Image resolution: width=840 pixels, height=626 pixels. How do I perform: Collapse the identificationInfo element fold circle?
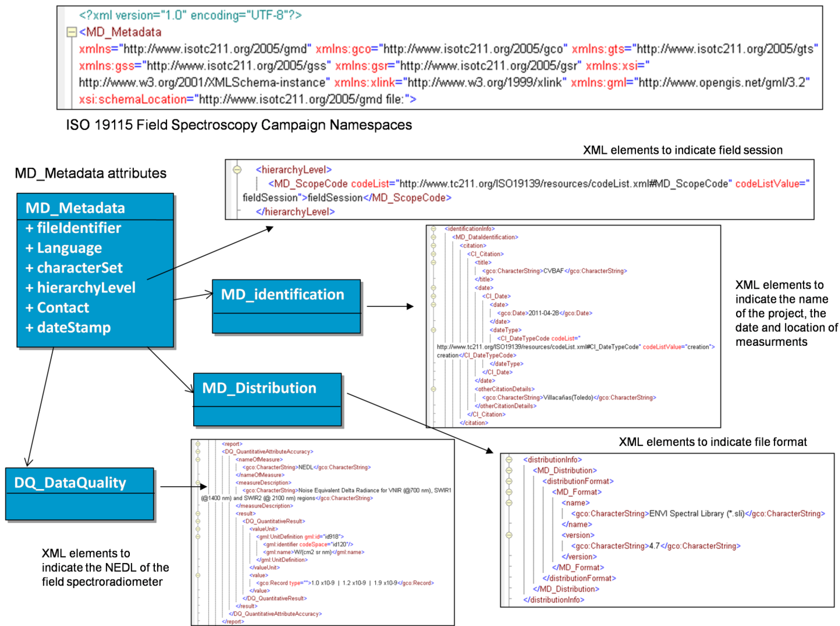point(434,229)
